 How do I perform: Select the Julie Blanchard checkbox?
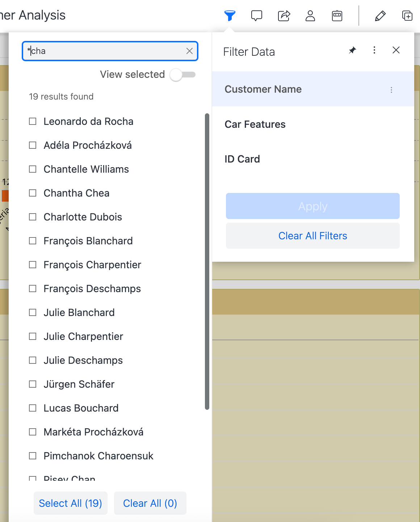[33, 312]
